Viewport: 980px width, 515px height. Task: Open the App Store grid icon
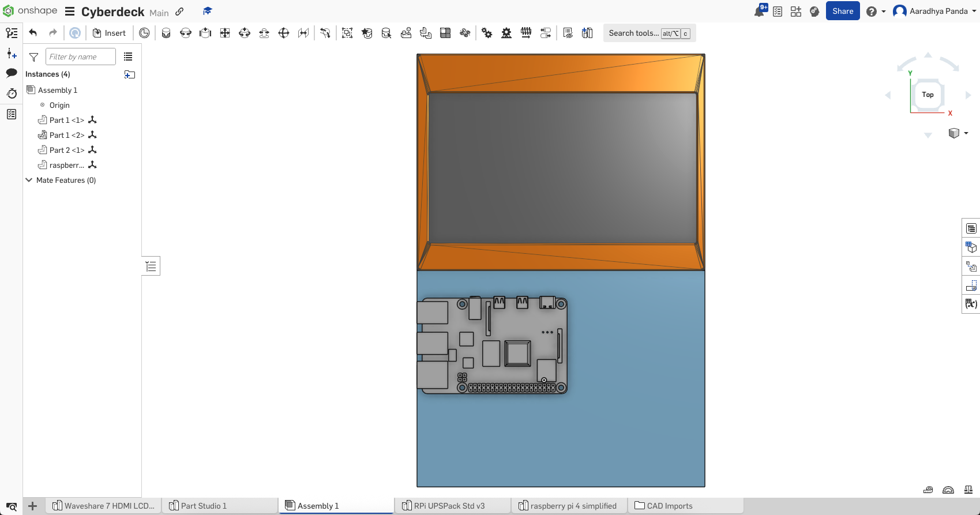796,12
